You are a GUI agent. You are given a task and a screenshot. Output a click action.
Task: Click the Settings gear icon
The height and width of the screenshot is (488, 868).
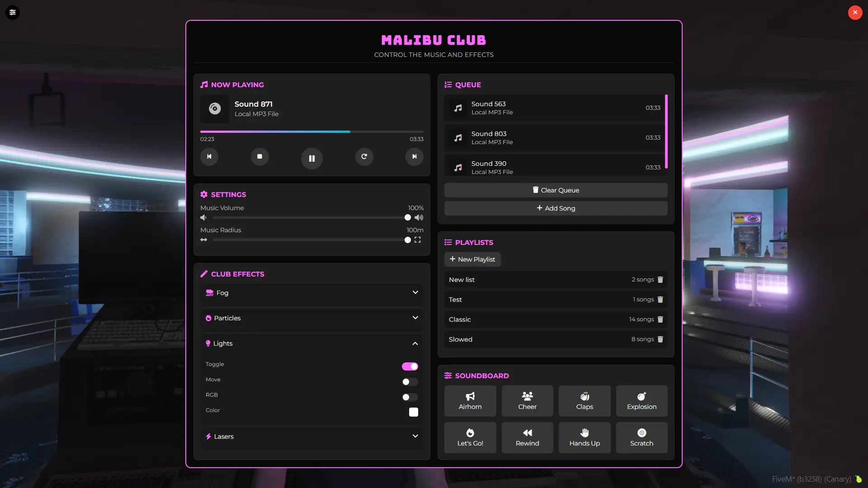point(204,194)
